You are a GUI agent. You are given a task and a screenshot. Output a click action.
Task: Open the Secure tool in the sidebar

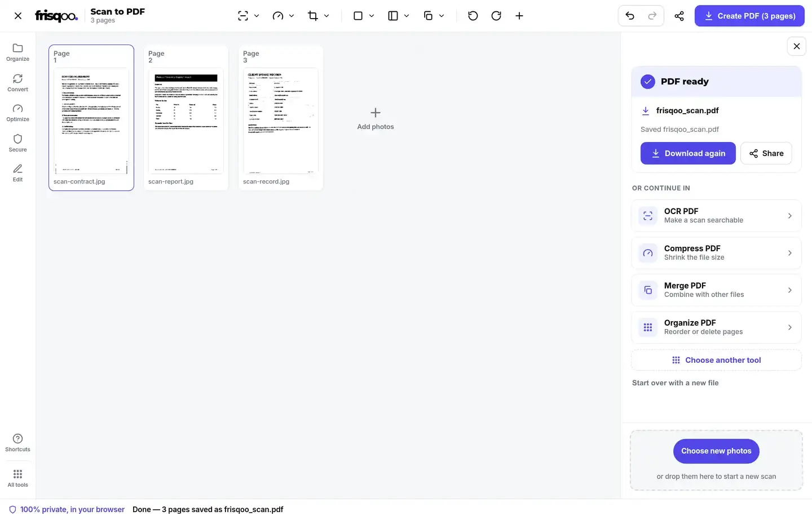pos(17,143)
